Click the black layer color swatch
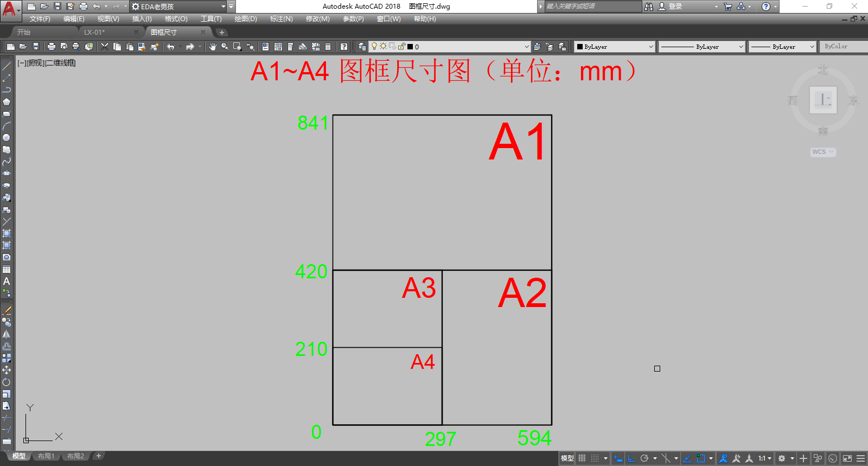This screenshot has height=466, width=868. 410,47
